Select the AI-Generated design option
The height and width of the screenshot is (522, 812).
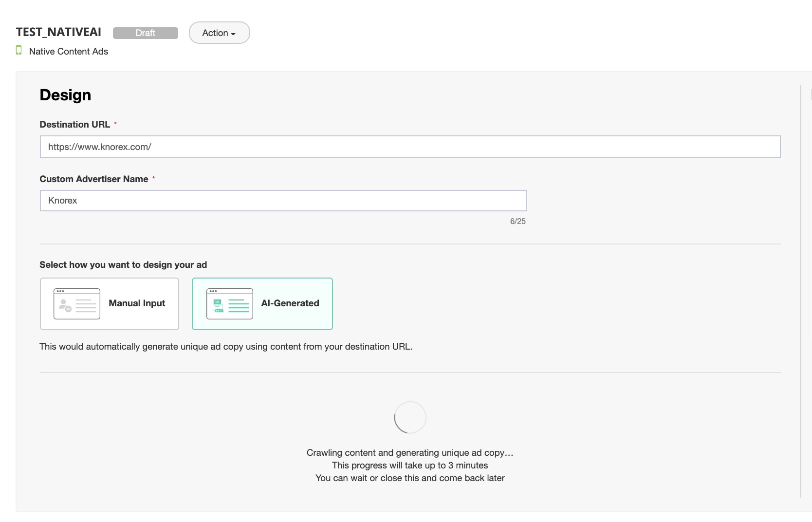pos(262,304)
